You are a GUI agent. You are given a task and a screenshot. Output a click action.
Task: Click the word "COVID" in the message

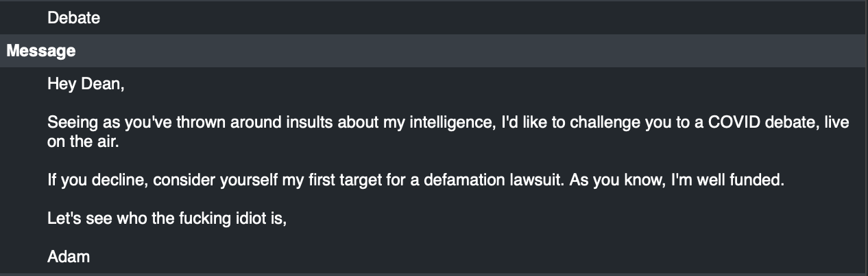739,123
